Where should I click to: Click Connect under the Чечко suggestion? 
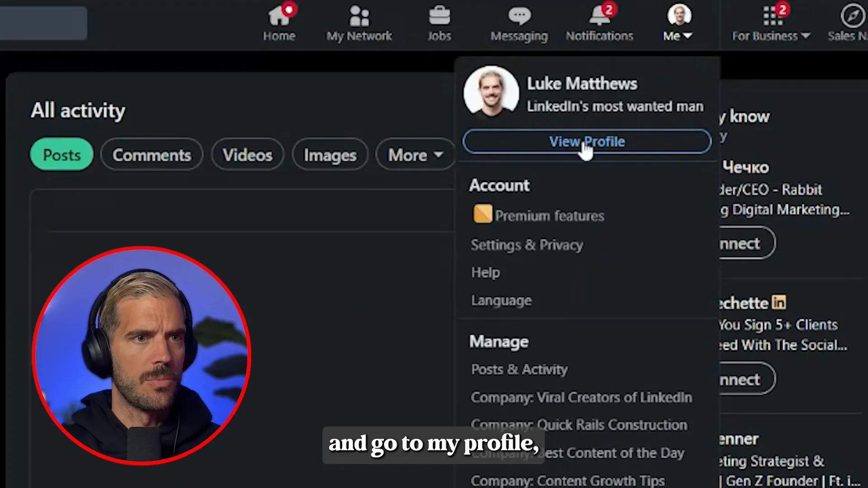(747, 243)
